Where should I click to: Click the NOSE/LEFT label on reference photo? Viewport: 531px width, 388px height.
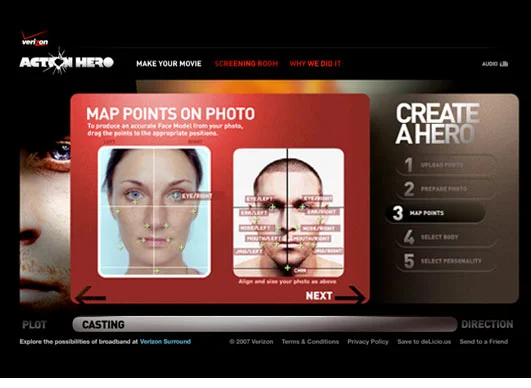257,228
